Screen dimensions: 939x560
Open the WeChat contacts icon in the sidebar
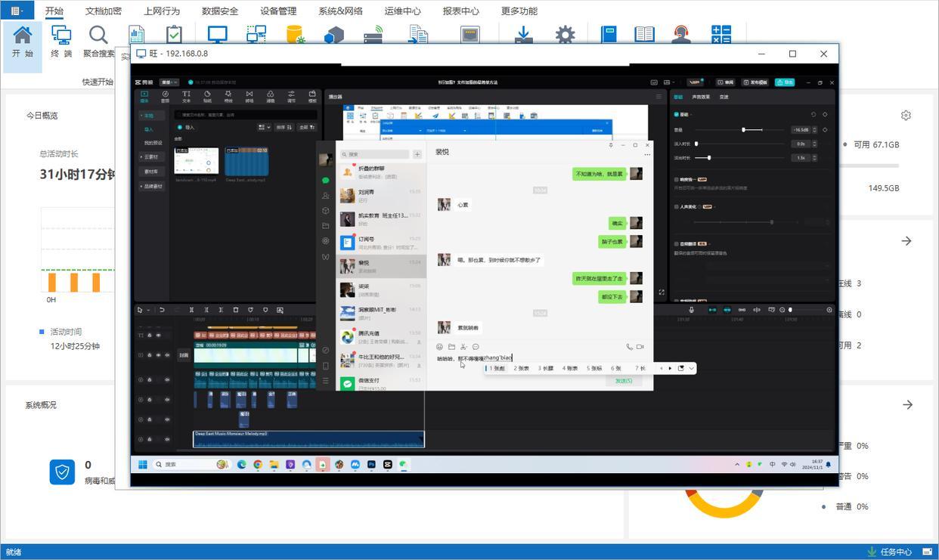click(x=326, y=196)
